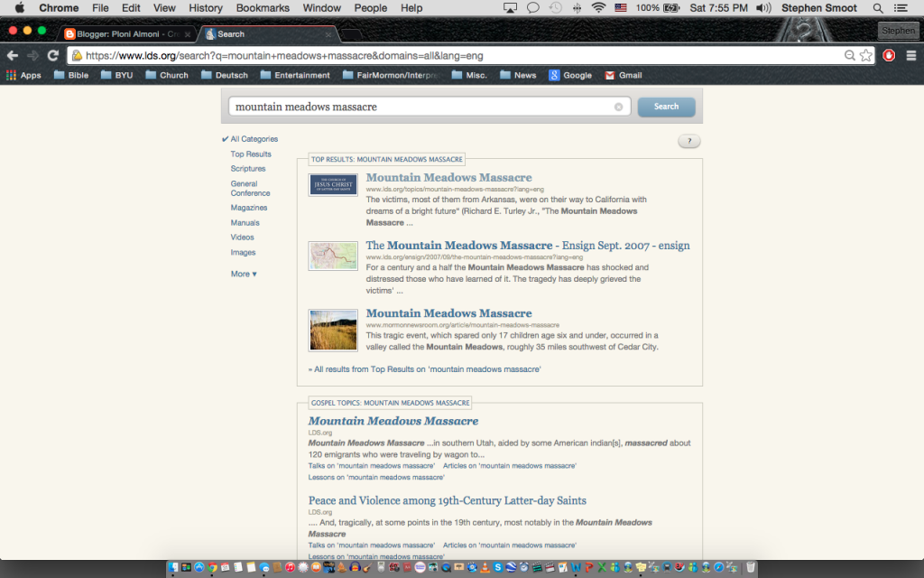This screenshot has height=578, width=924.
Task: Open Google Chrome icon in the Dock
Action: click(212, 567)
